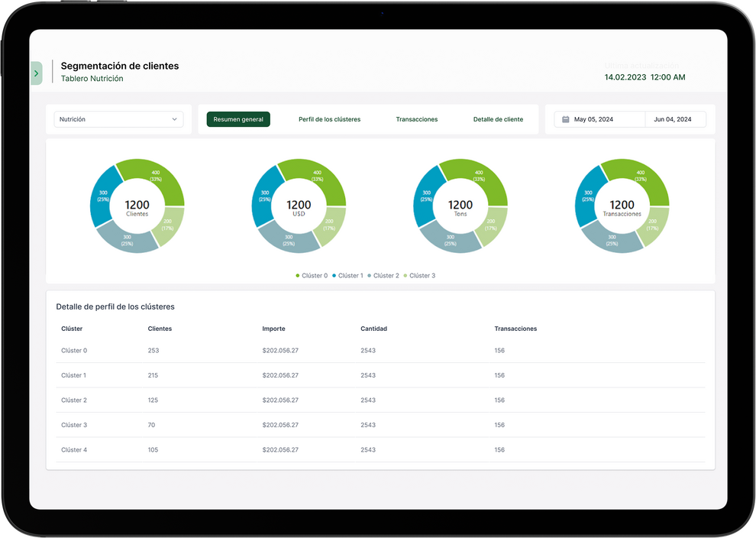Screen dimensions: 756x538
Task: Sort table by Importe column header
Action: click(273, 329)
